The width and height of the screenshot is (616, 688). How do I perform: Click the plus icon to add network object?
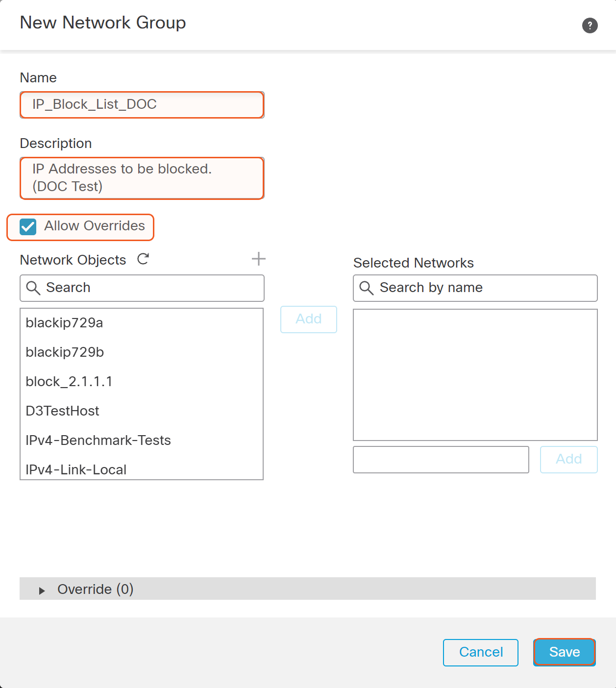coord(258,259)
